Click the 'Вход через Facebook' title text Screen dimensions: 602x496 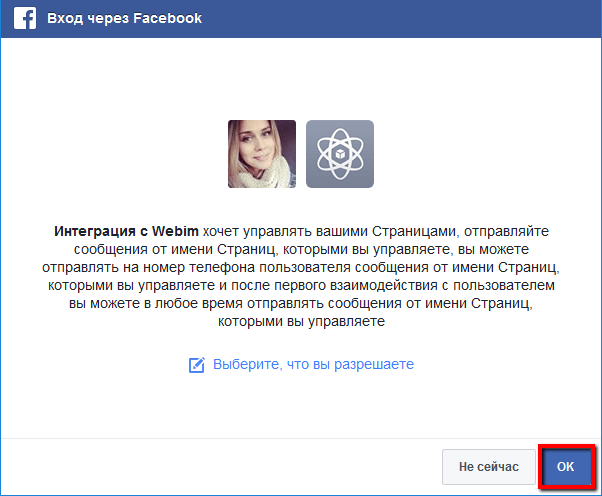pos(124,18)
